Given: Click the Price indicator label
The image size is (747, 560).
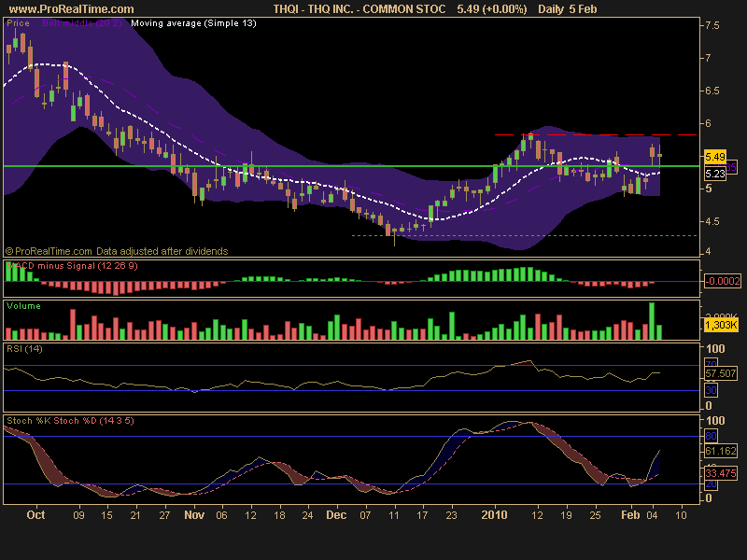Looking at the screenshot, I should point(18,22).
